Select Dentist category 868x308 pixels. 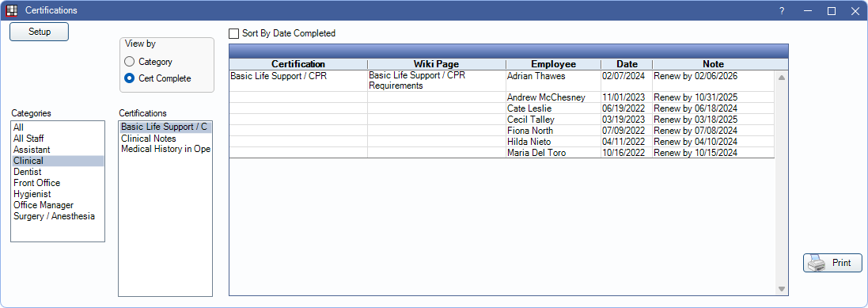(58, 172)
